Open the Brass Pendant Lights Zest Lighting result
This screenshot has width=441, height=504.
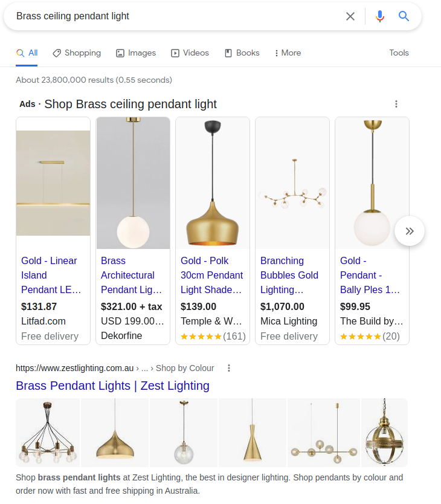tap(112, 386)
